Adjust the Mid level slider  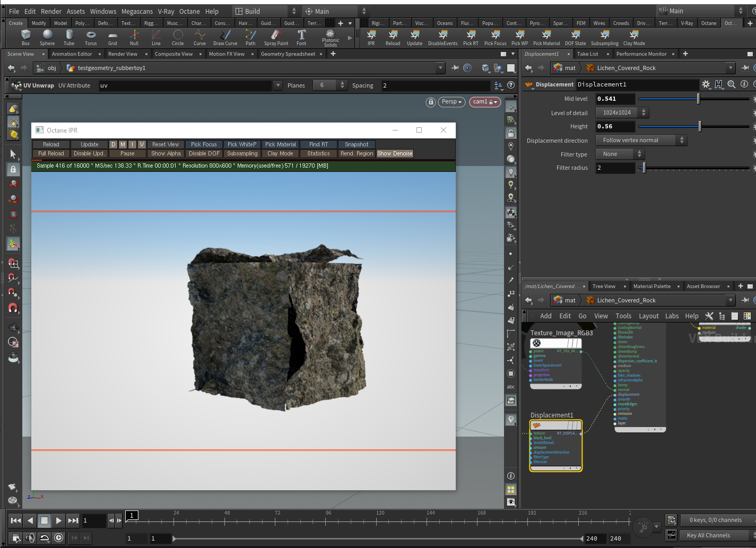(698, 99)
